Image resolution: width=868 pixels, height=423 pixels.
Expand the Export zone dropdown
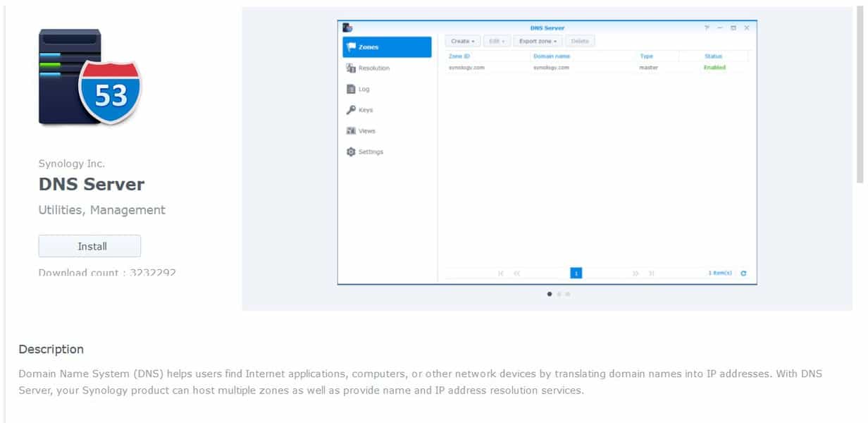(x=538, y=41)
